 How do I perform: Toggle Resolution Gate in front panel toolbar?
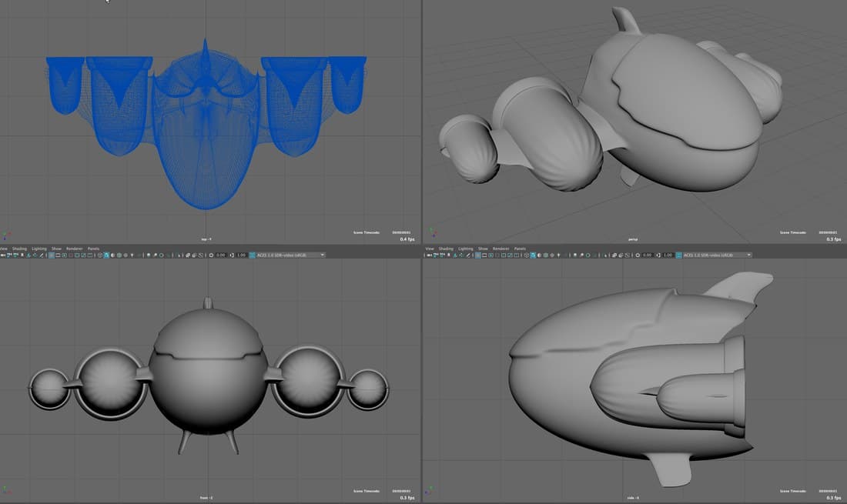click(64, 255)
